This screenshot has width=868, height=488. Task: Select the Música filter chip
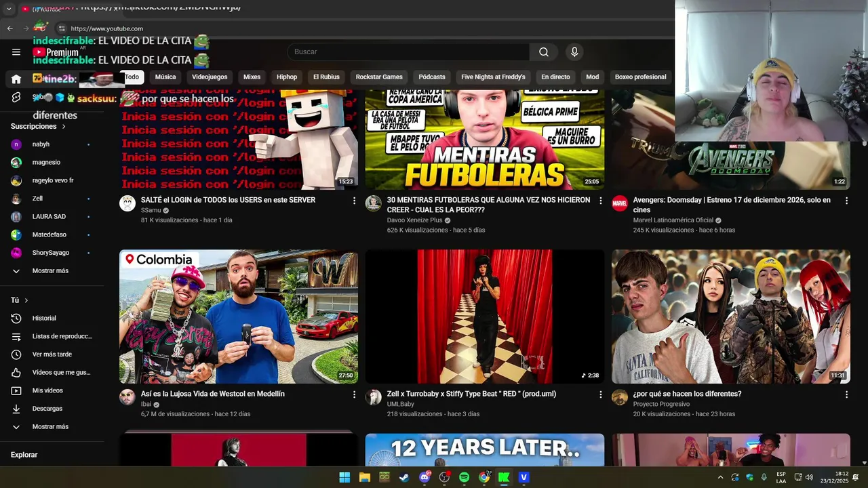tap(165, 77)
